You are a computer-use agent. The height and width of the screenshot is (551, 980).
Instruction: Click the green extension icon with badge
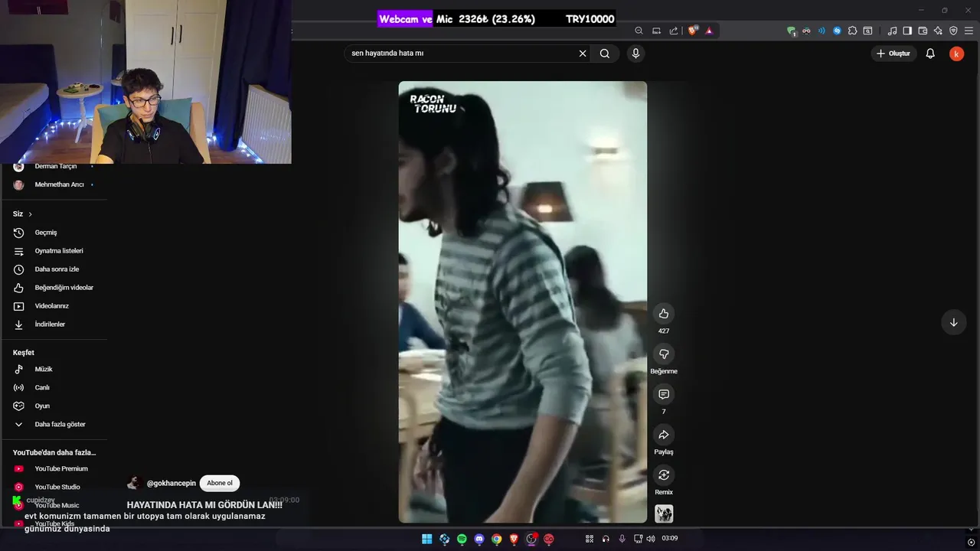point(792,31)
